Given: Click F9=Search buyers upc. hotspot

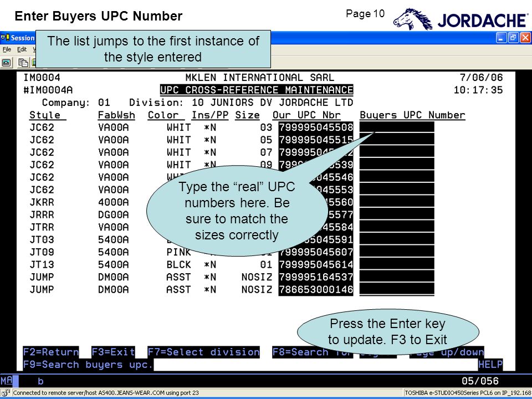Looking at the screenshot, I should click(88, 365).
